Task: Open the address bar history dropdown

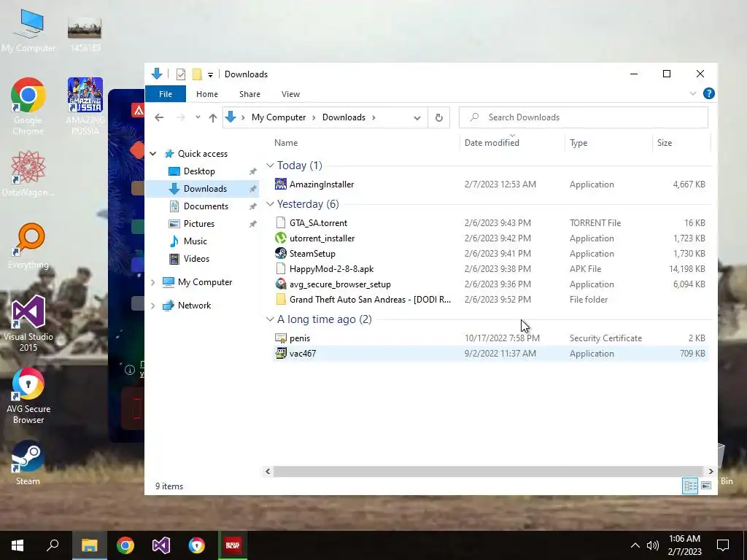Action: click(x=417, y=117)
